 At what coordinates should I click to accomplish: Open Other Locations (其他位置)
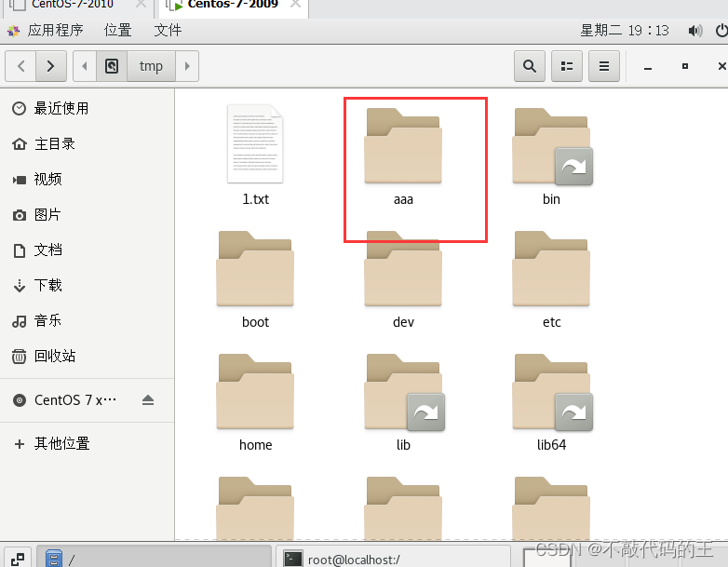tap(88, 443)
